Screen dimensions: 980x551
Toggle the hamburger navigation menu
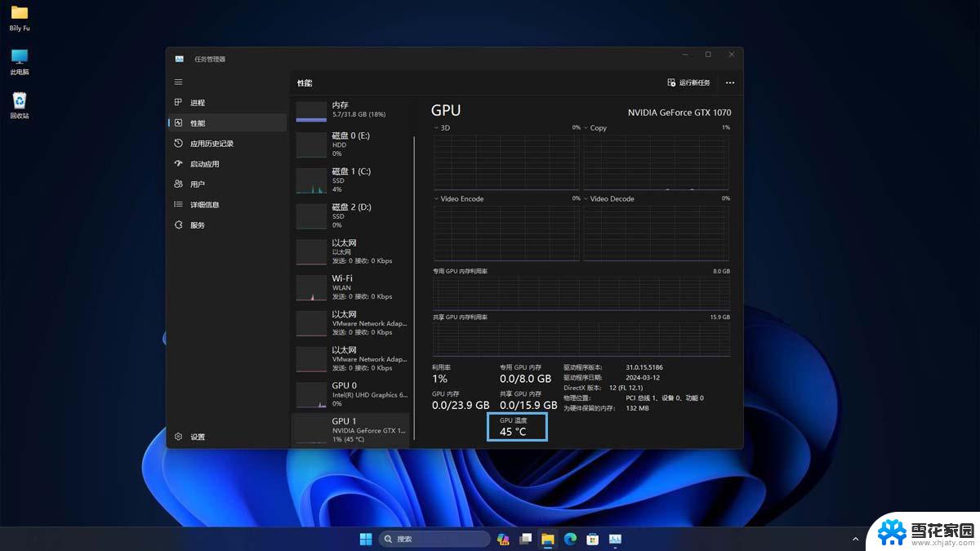click(x=178, y=82)
